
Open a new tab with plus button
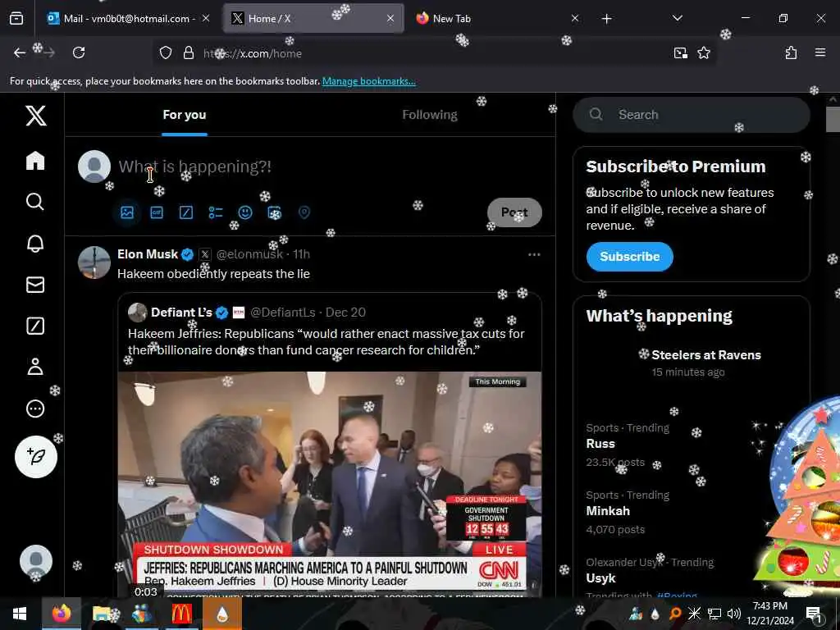606,19
